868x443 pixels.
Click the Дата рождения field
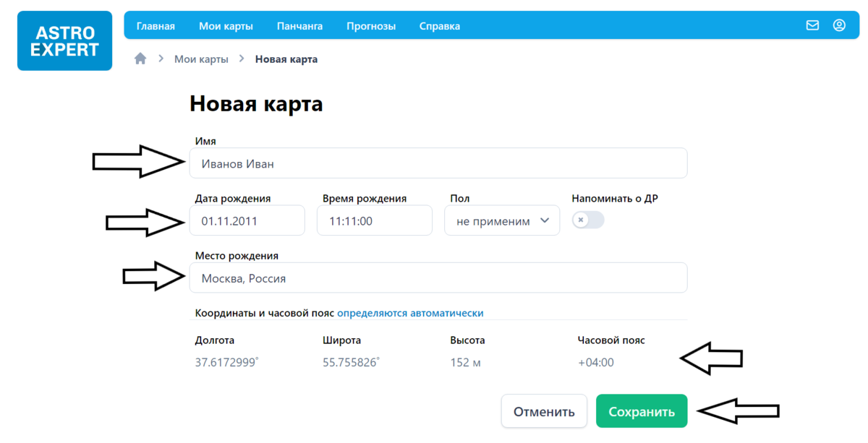pyautogui.click(x=247, y=220)
